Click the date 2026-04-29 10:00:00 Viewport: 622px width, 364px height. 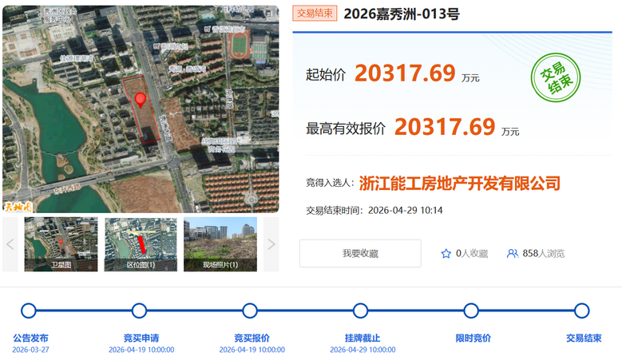pos(363,350)
